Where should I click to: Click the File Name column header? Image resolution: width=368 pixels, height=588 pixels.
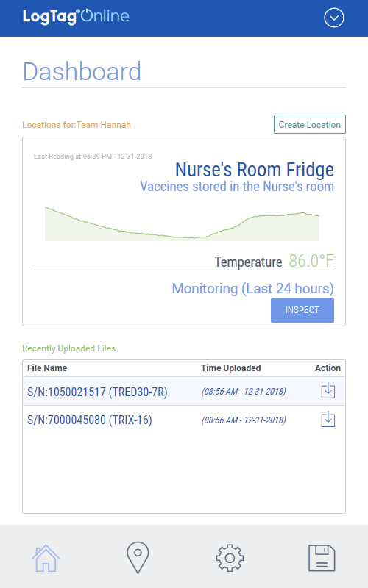[x=47, y=368]
